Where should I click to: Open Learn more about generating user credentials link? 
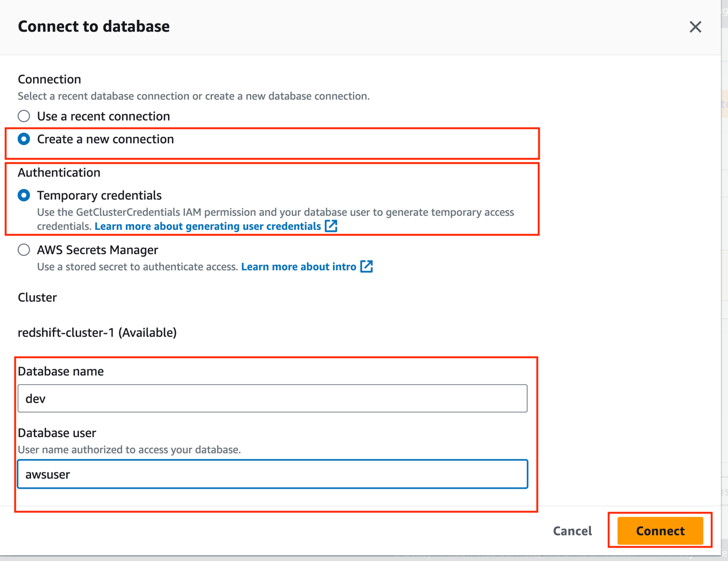pyautogui.click(x=207, y=226)
